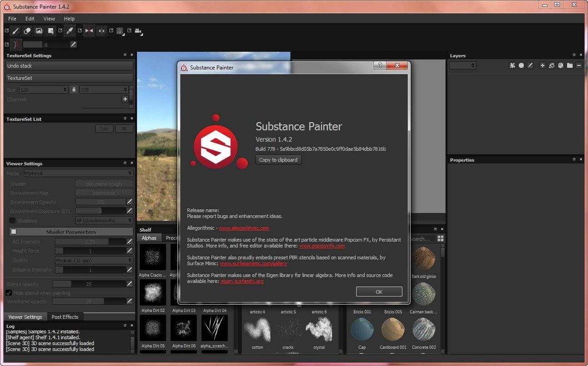
Task: Switch Shelf to grid view icon
Action: 441,238
